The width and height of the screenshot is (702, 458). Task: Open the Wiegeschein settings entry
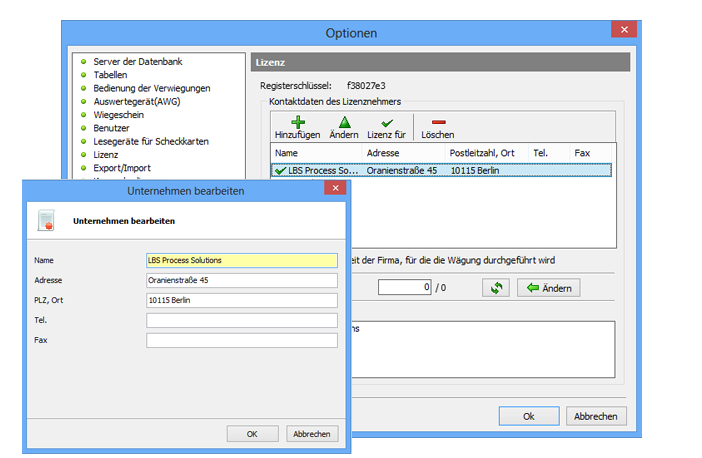click(x=118, y=115)
